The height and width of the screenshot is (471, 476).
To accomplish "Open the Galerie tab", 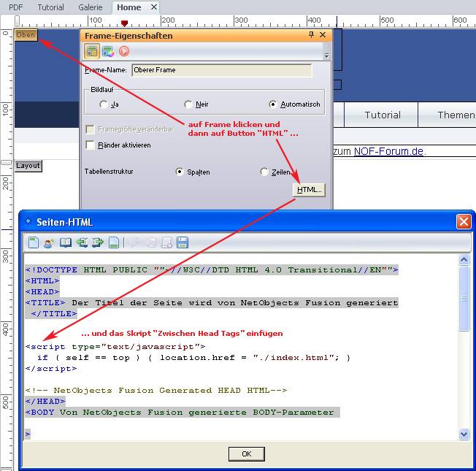I will [91, 7].
